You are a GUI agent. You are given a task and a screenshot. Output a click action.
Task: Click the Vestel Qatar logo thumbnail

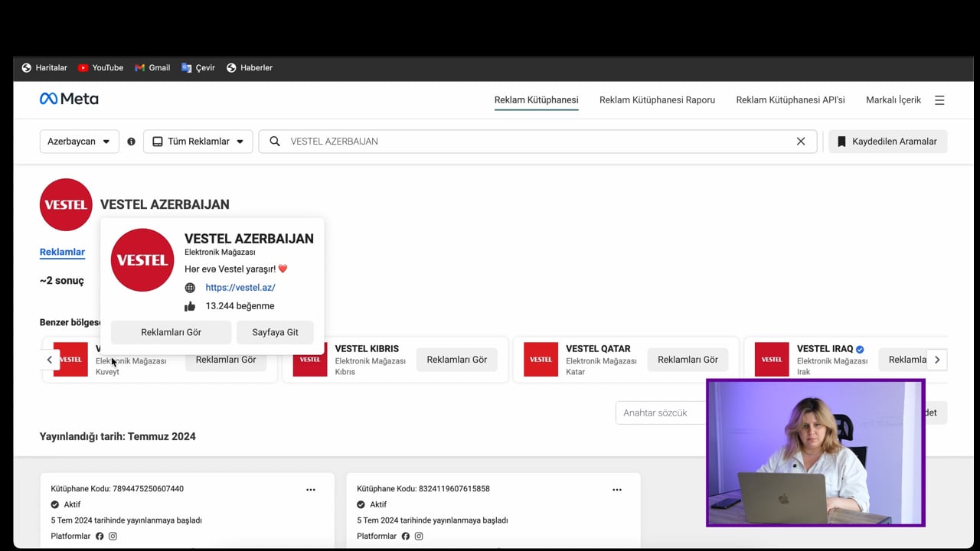pos(541,359)
